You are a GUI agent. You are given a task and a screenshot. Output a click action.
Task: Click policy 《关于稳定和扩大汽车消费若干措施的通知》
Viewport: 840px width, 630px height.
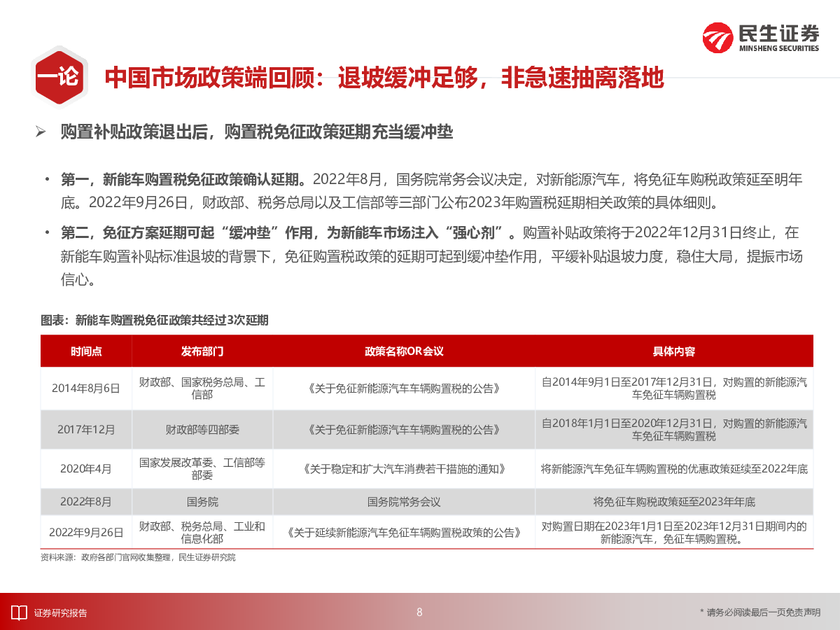[x=404, y=469]
